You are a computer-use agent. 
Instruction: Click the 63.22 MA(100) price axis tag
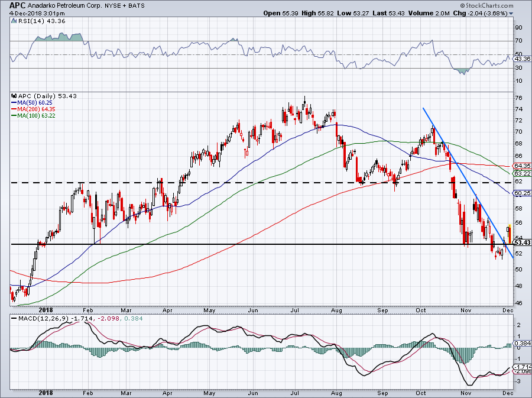coord(522,173)
